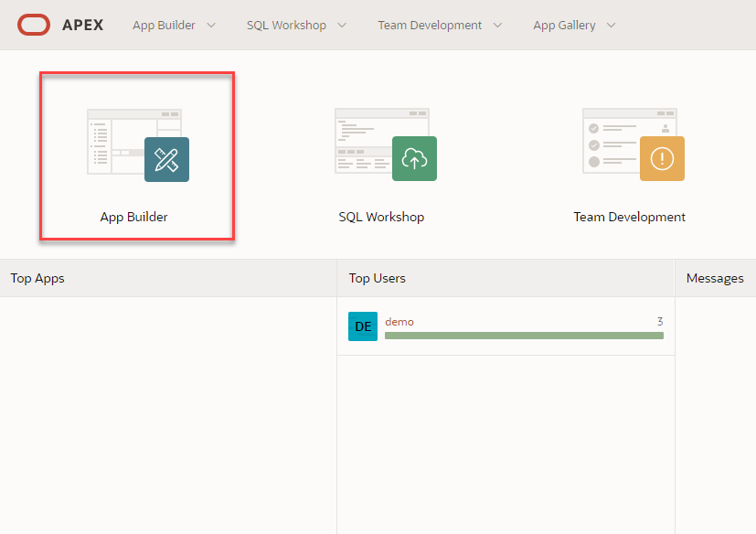Open App Gallery in the top navigation

(x=564, y=25)
